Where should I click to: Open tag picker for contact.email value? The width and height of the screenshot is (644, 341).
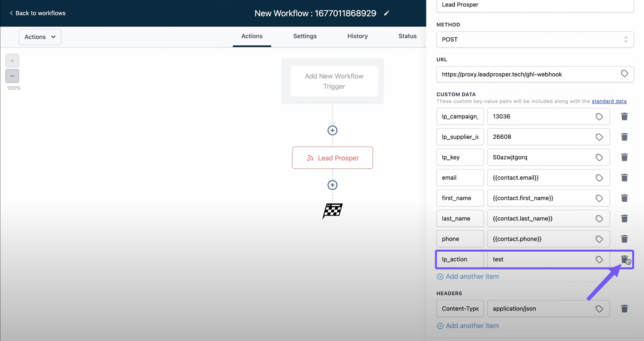[x=599, y=178]
